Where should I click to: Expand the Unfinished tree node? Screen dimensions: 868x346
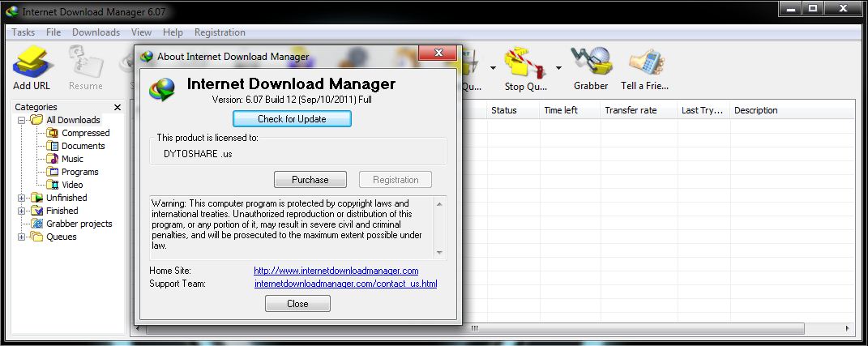22,198
